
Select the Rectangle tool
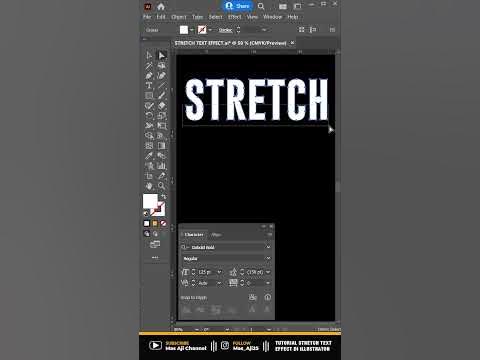tap(149, 96)
